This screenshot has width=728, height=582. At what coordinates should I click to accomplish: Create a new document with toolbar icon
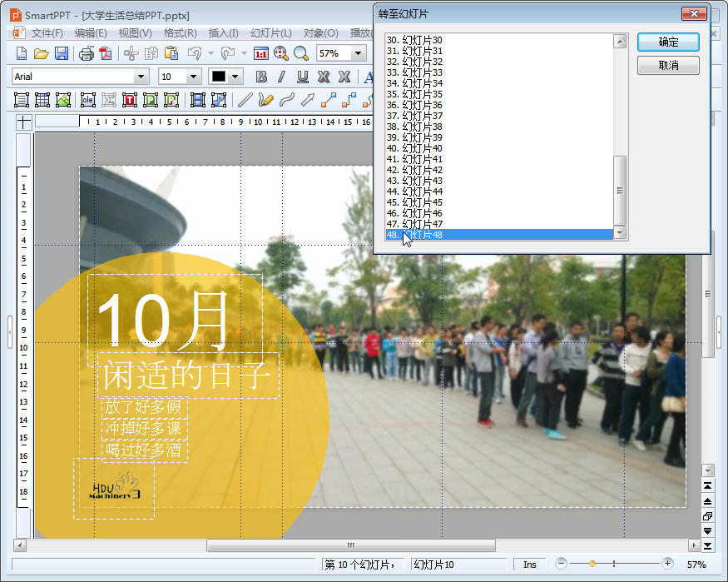pos(22,53)
